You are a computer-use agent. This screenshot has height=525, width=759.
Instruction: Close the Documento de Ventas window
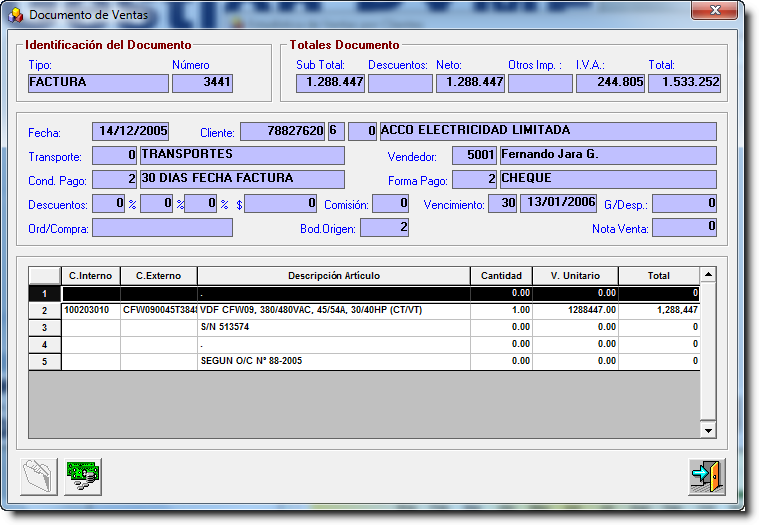[715, 10]
